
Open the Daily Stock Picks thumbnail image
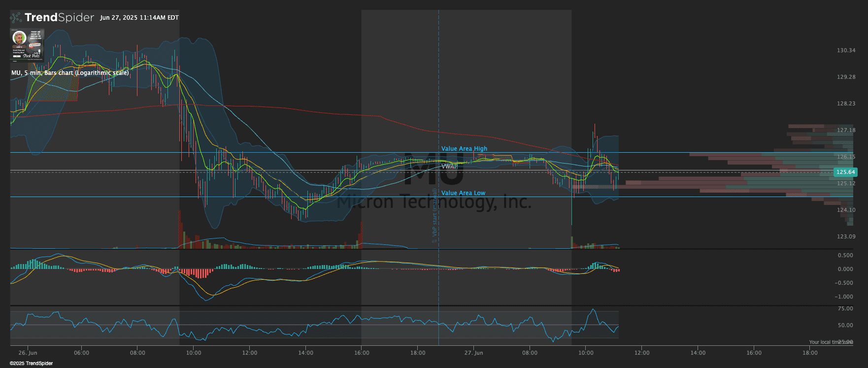click(27, 44)
